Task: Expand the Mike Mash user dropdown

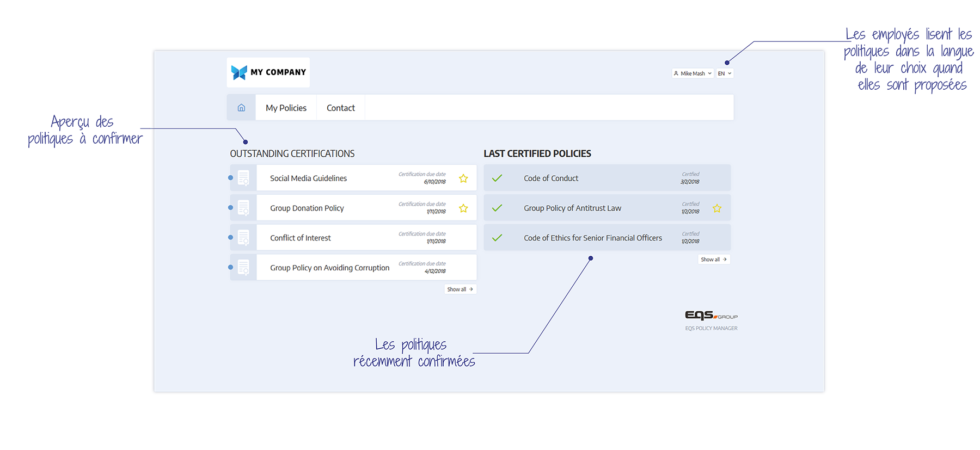Action: (693, 73)
